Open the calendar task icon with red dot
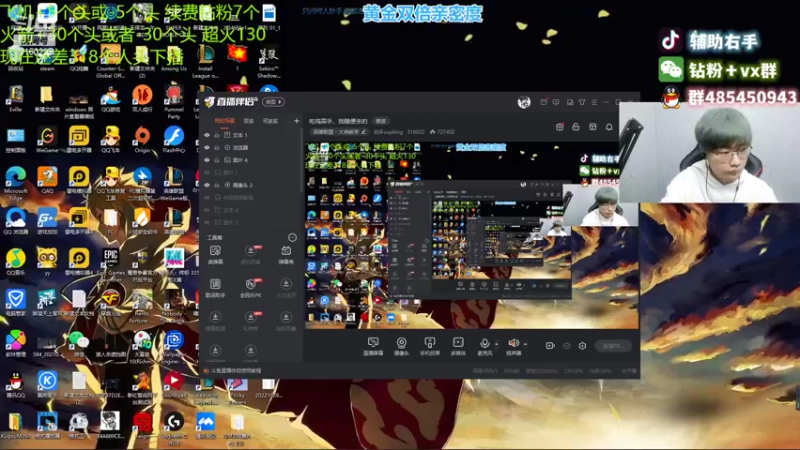This screenshot has height=450, width=800. pyautogui.click(x=560, y=127)
